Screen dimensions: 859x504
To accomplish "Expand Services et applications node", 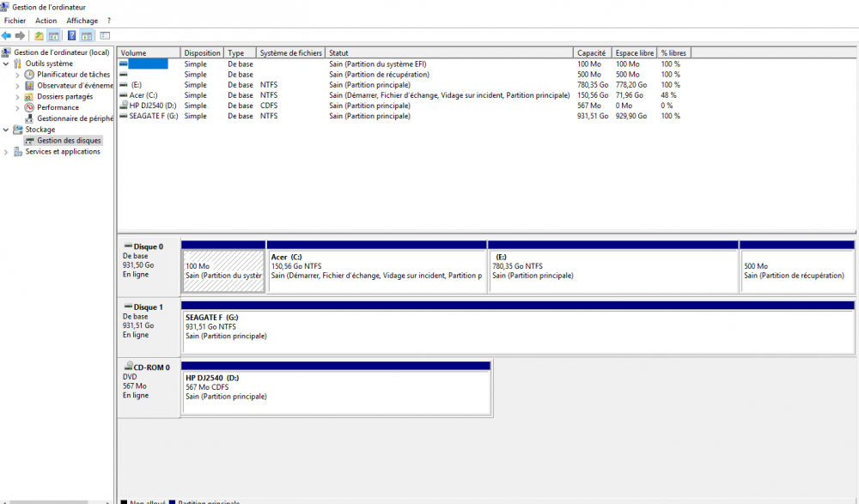I will 6,152.
